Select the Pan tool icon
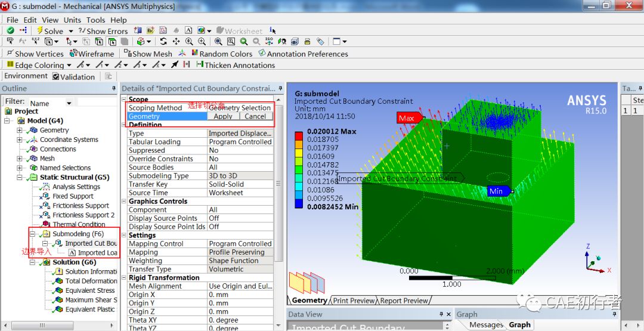Screen dimensions: 644x331 (x=176, y=42)
